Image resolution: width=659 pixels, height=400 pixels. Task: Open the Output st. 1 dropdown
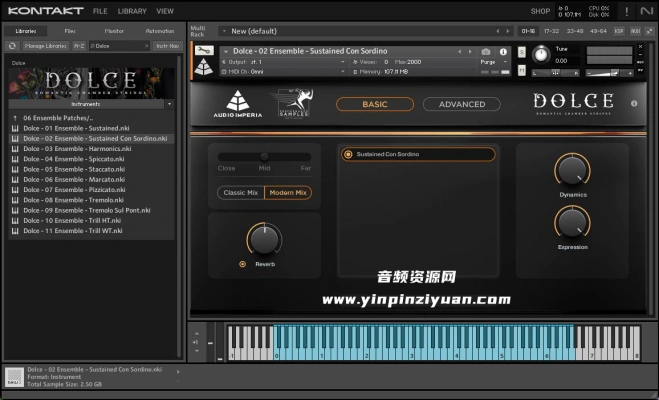(284, 62)
